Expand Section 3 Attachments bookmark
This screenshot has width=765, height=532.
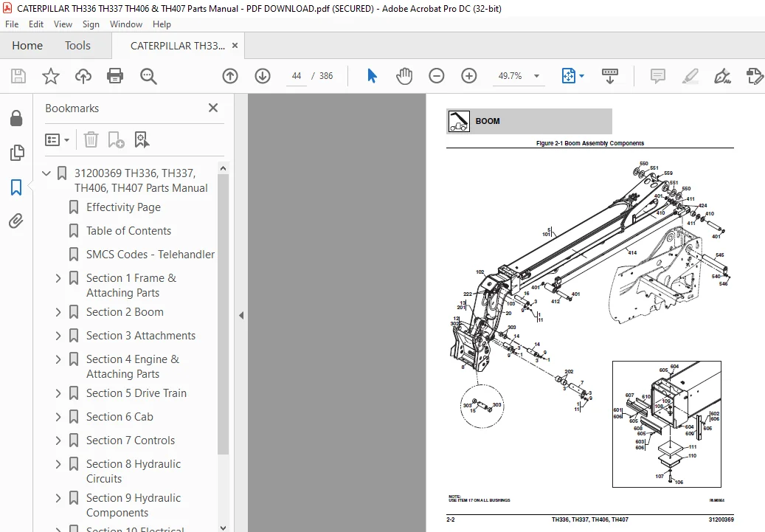(58, 336)
